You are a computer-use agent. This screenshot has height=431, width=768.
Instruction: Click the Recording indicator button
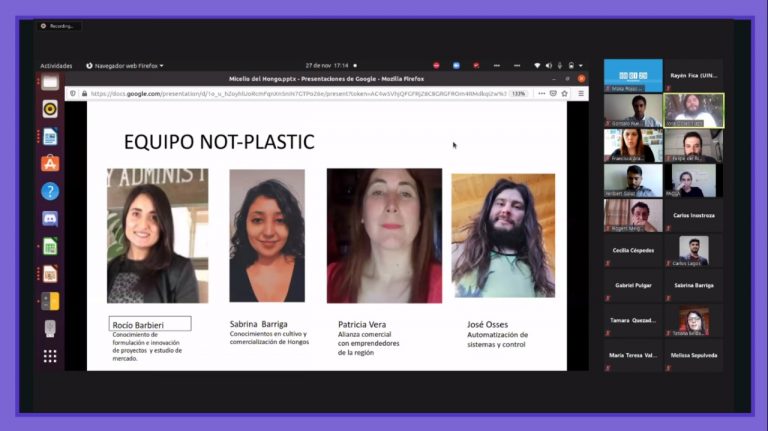59,26
